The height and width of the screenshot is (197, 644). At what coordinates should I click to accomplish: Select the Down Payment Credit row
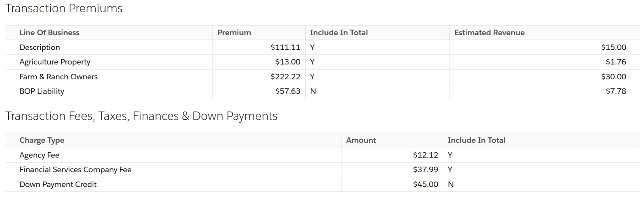tap(58, 184)
